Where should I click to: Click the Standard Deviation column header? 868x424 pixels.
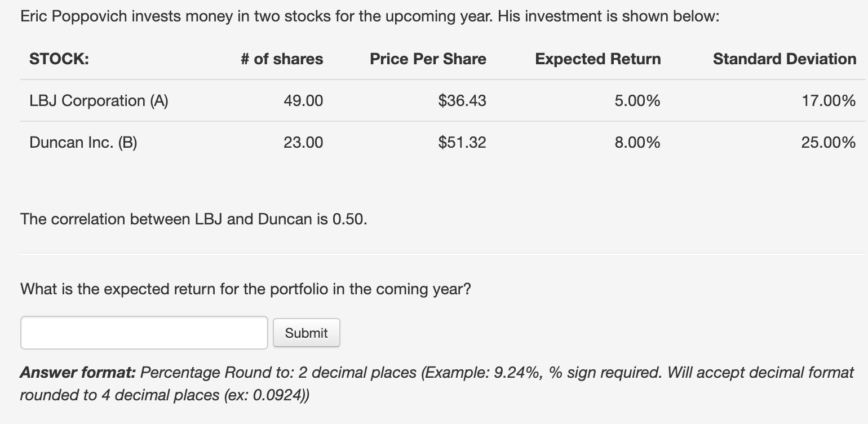coord(785,59)
